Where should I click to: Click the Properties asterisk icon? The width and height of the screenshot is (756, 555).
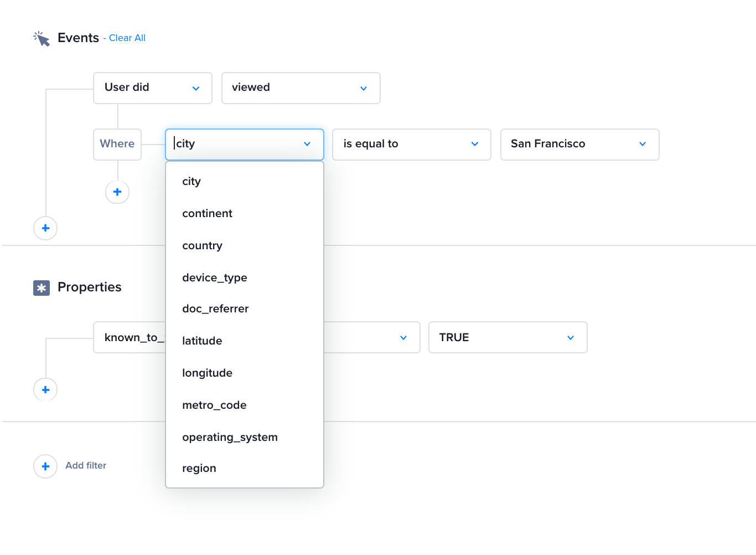(42, 287)
